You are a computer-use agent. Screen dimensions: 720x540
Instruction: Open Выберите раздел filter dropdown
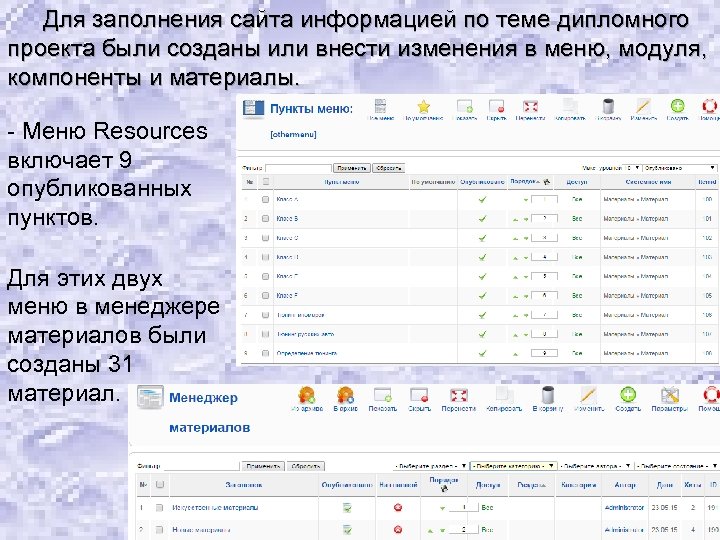point(431,466)
